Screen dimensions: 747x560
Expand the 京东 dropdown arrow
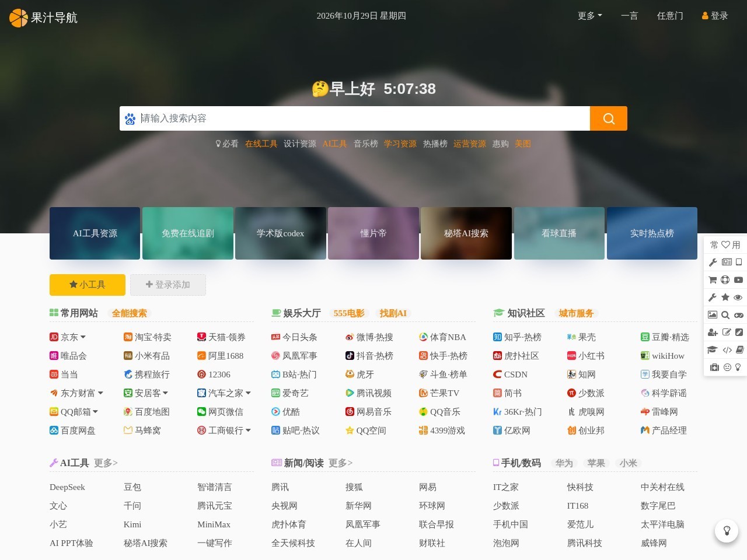83,337
